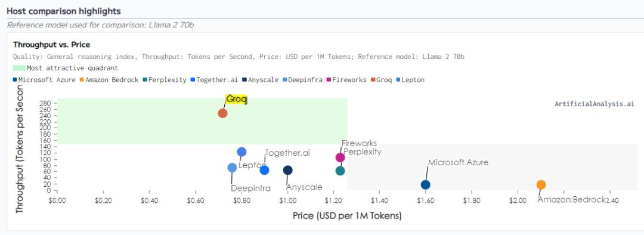The width and height of the screenshot is (644, 235).
Task: Toggle Deepinfra legend entry
Action: pos(303,80)
